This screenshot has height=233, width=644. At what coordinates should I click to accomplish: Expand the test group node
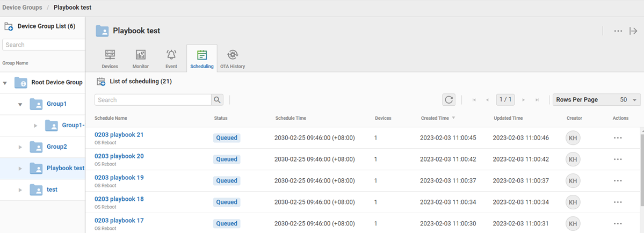20,190
